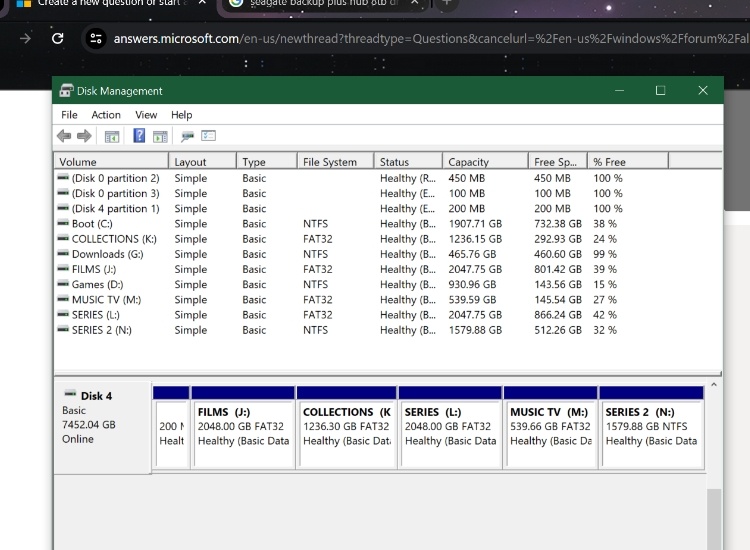Sort by the Status column header
Viewport: 750px width, 550px height.
point(408,162)
